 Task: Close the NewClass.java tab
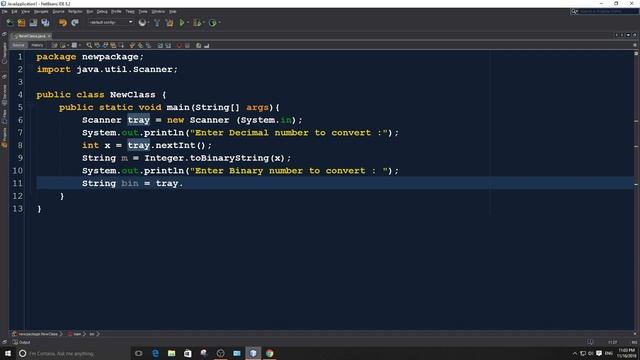(x=49, y=36)
